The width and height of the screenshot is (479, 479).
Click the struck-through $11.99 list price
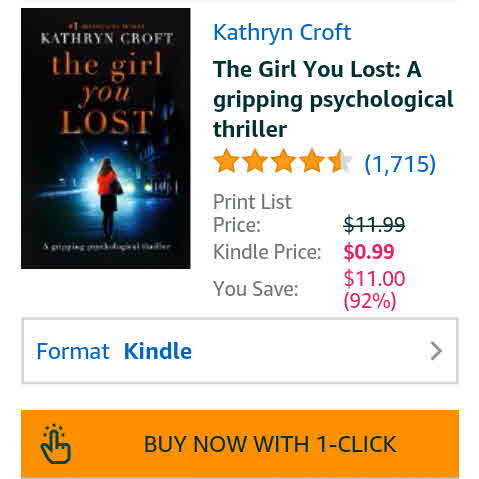click(374, 224)
